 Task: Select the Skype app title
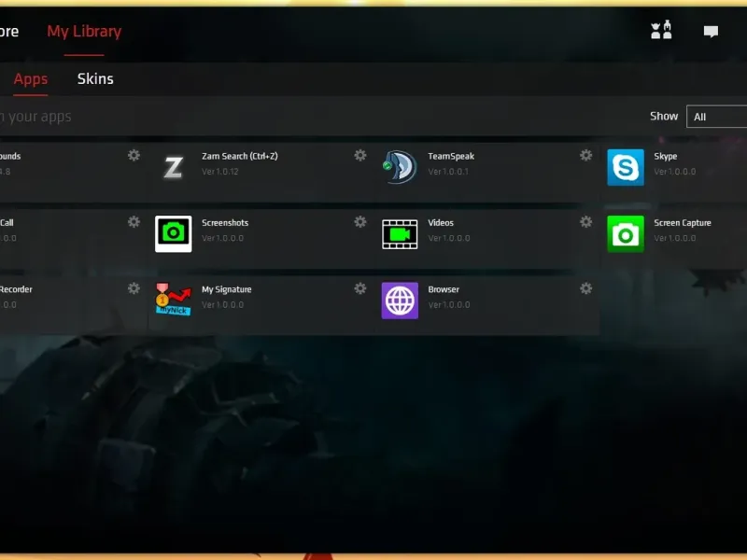coord(666,156)
